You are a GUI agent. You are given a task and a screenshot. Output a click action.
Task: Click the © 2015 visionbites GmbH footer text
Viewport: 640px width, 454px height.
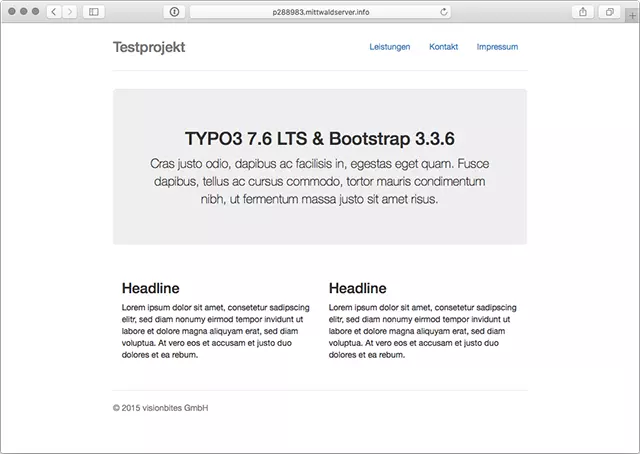coord(160,408)
